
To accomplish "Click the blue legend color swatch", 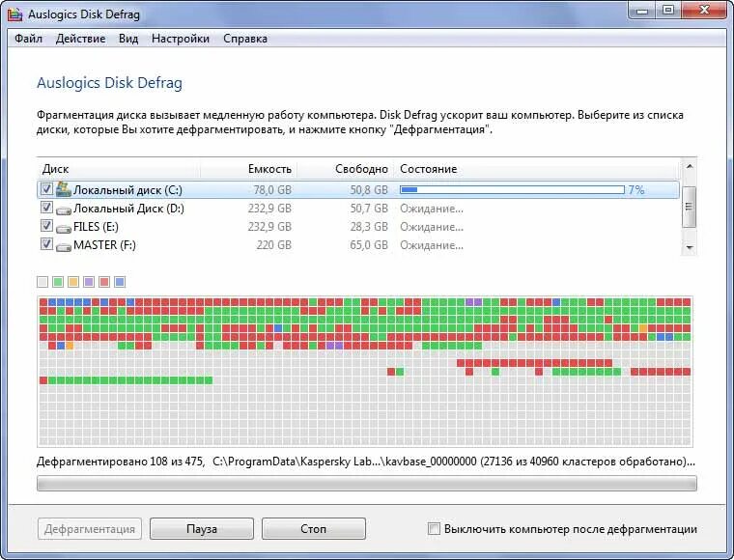I will (120, 282).
